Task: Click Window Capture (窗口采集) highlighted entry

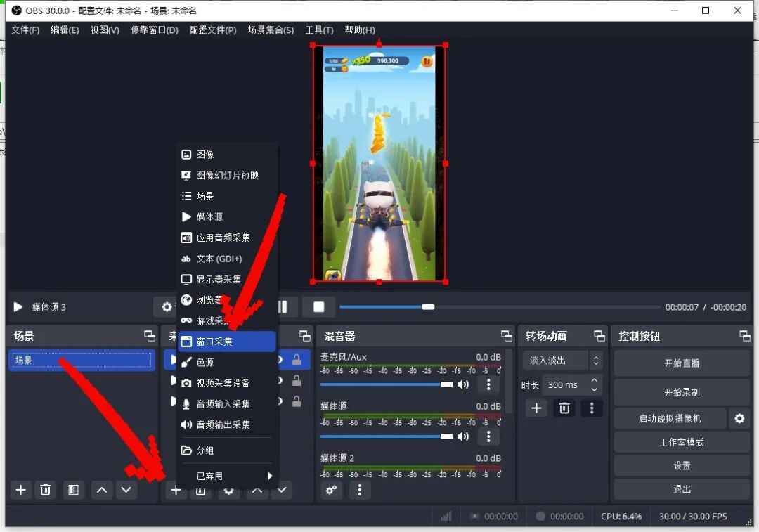Action: click(x=227, y=342)
